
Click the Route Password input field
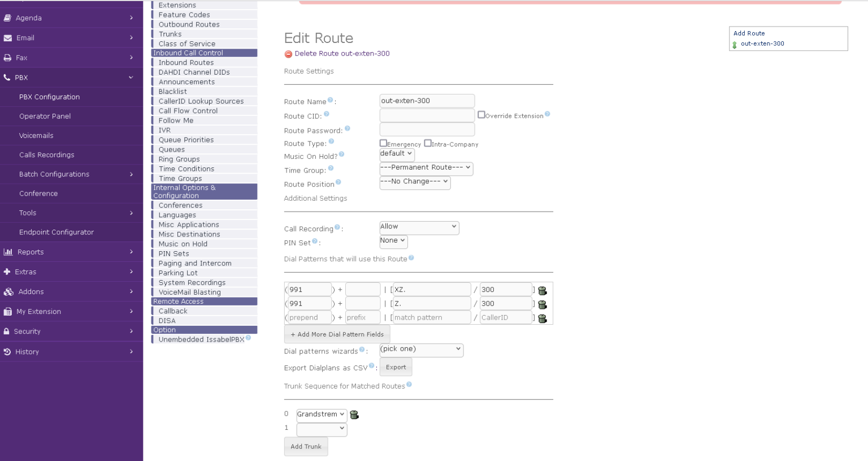click(x=427, y=130)
